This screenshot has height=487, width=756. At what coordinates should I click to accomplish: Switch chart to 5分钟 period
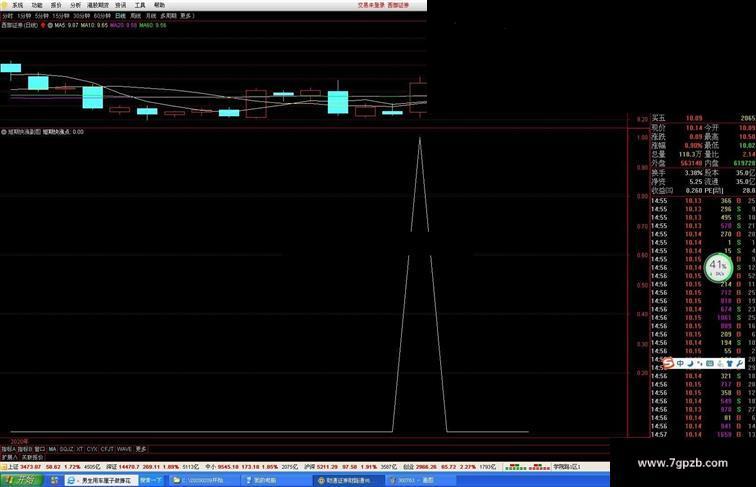click(41, 16)
